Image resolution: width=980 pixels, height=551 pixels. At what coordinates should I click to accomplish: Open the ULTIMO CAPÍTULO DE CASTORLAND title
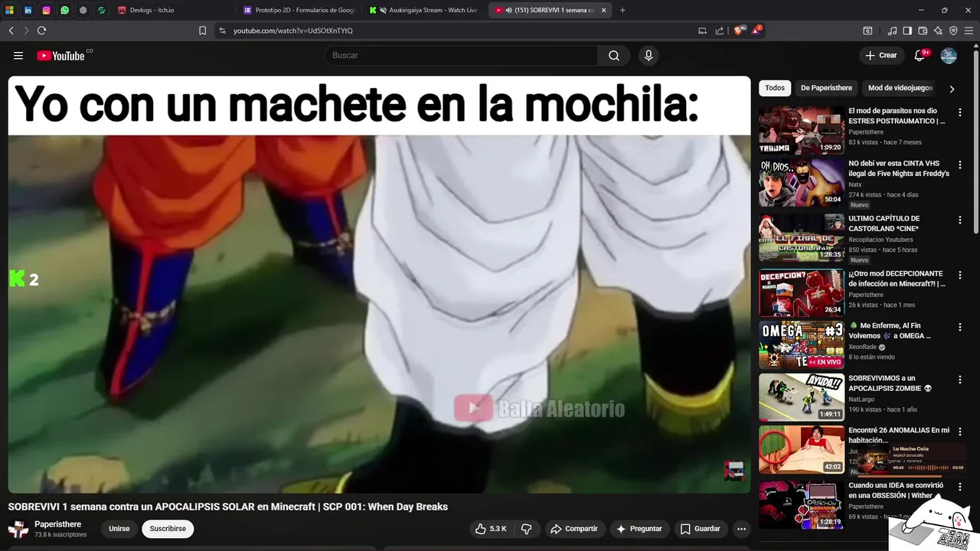pos(884,223)
